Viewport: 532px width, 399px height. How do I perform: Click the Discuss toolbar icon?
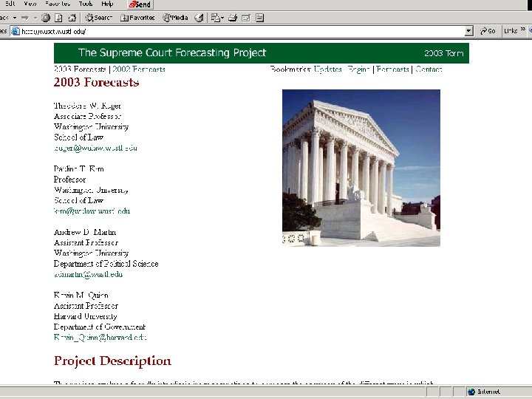[x=259, y=18]
